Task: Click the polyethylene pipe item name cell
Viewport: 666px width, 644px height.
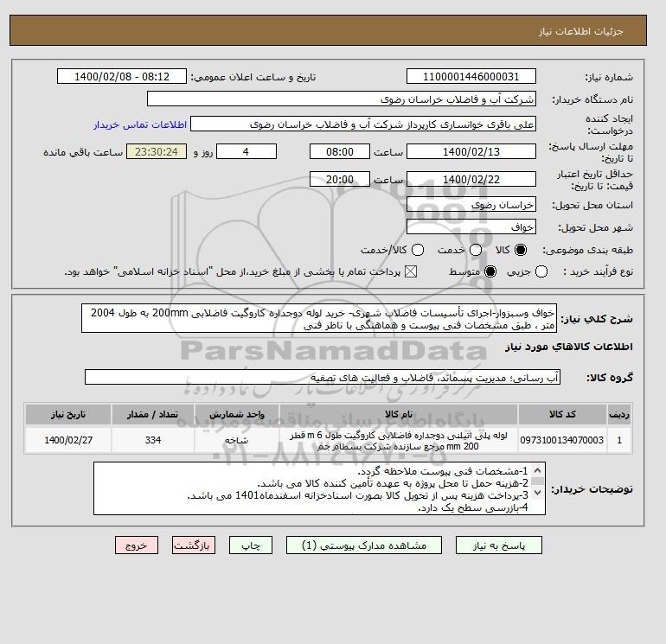Action: tap(399, 440)
